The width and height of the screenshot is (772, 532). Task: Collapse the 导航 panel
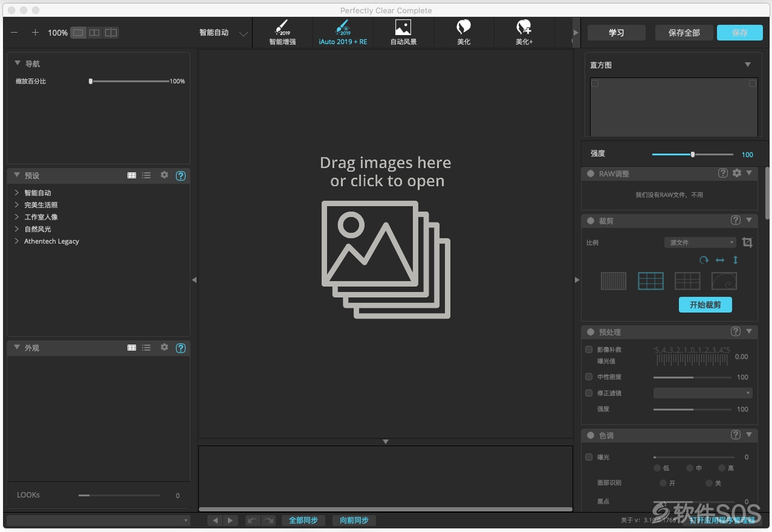tap(17, 63)
